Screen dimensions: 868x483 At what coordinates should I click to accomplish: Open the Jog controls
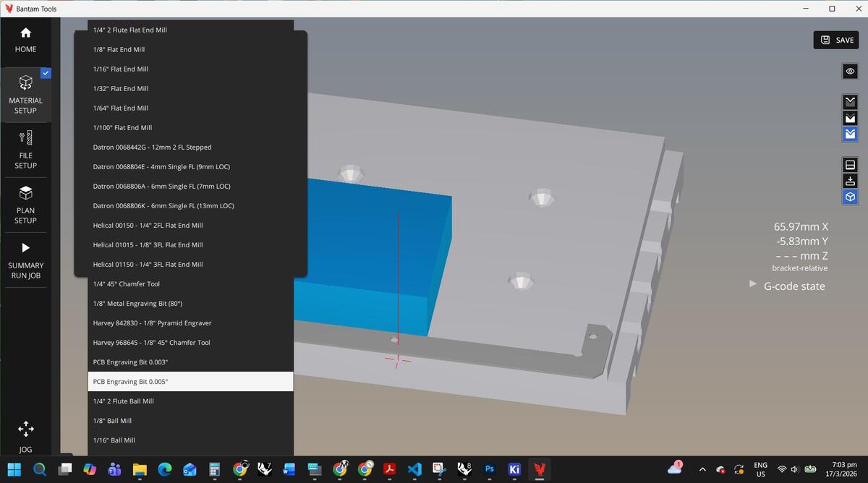(x=25, y=437)
